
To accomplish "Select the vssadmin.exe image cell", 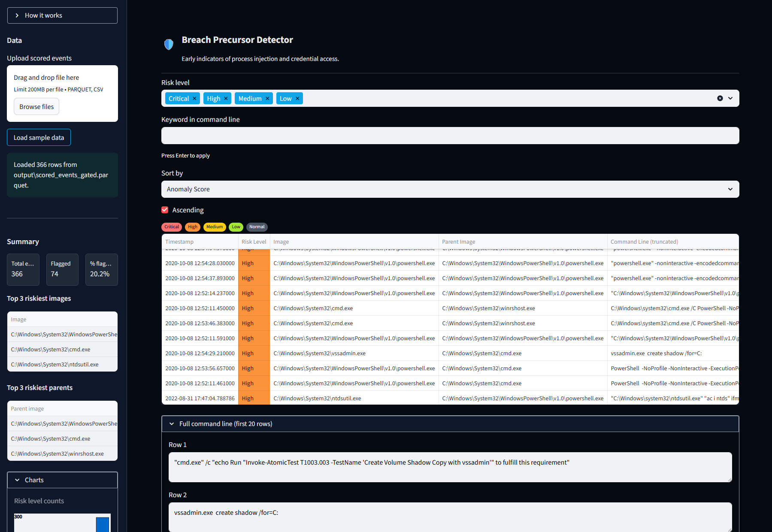I will pos(354,353).
